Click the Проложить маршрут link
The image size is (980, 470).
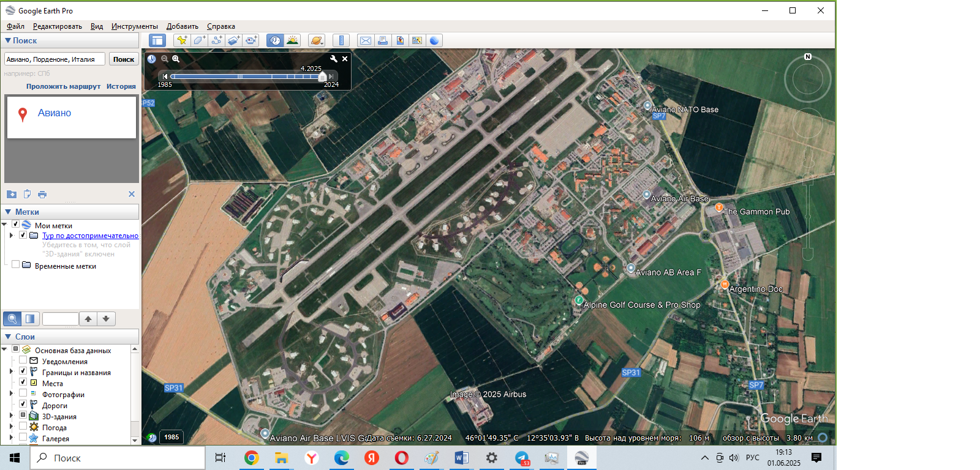(63, 86)
